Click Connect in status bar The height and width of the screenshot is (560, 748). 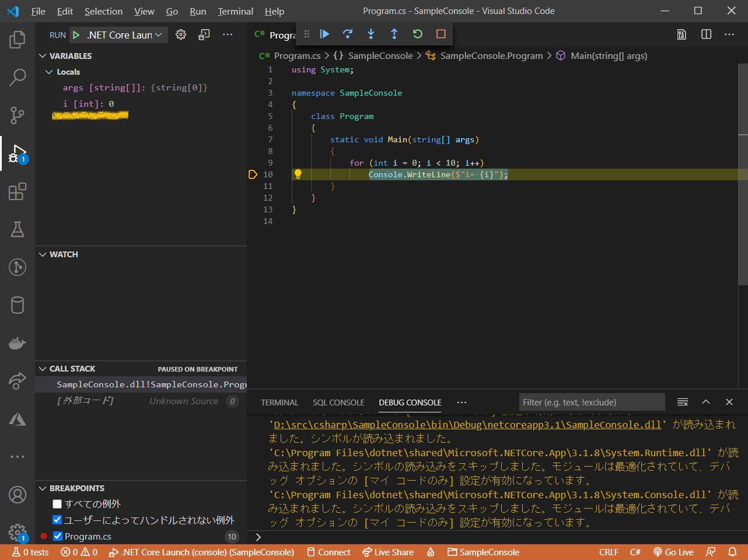(328, 552)
